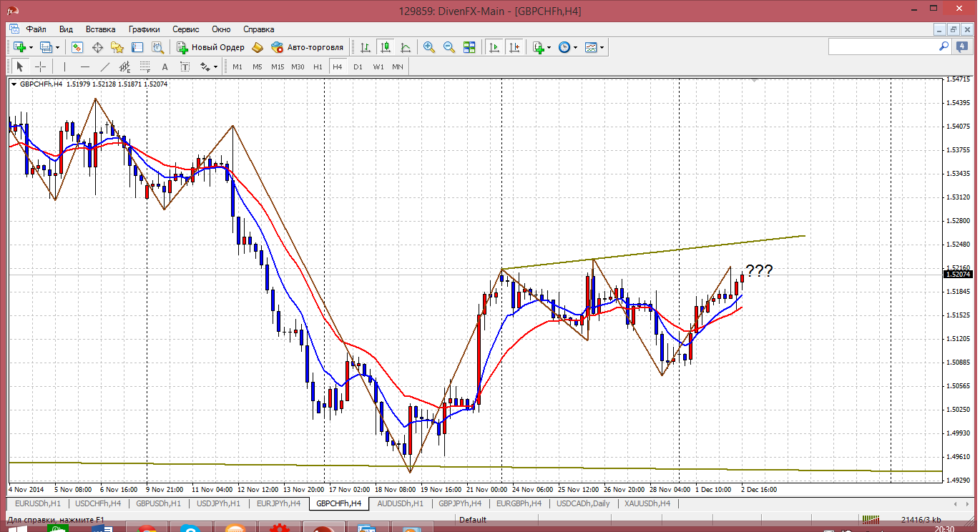Pick the text label 'A' tool
The image size is (980, 532).
pos(165,66)
